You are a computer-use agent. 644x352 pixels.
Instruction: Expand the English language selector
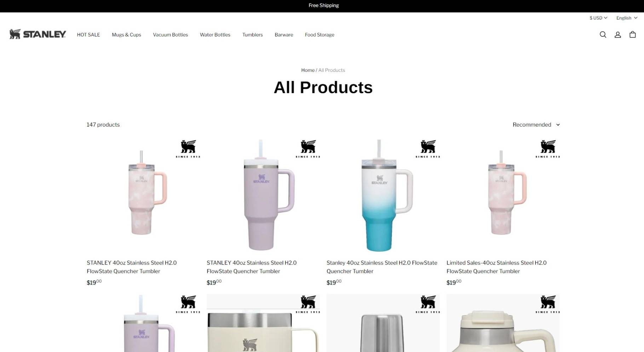(627, 18)
